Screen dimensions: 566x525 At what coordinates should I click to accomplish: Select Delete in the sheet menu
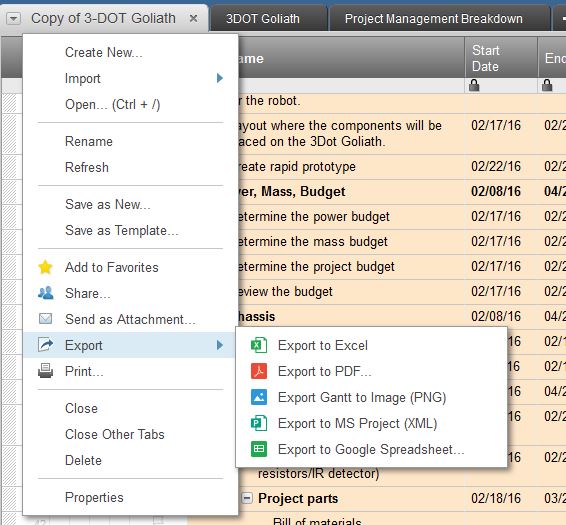83,461
